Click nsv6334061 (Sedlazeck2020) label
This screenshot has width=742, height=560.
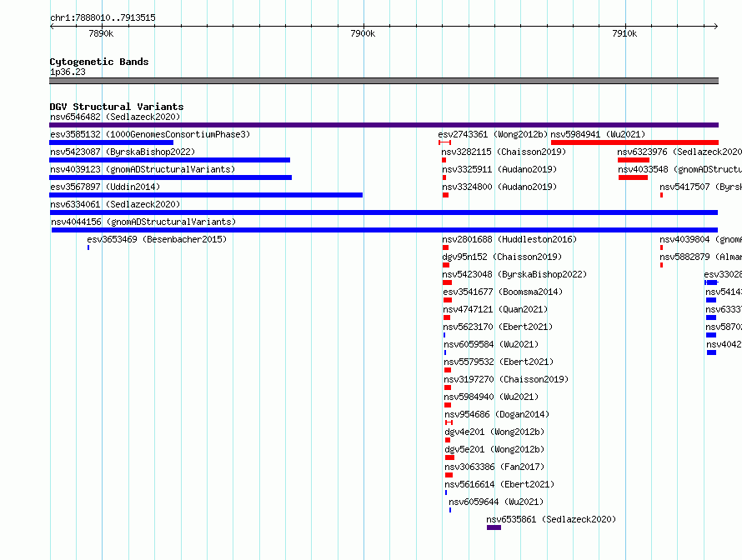click(x=115, y=204)
